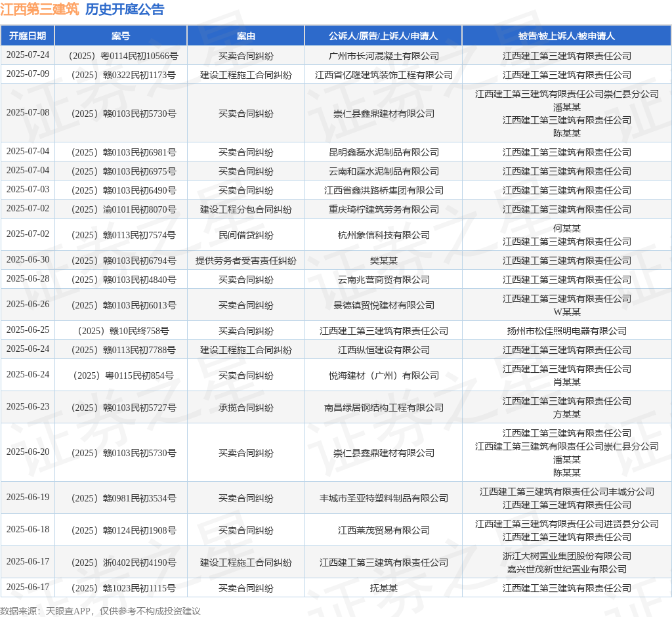This screenshot has width=672, height=617.
Task: Select the 被告/被上诉人/被申请人 column header
Action: pos(566,36)
